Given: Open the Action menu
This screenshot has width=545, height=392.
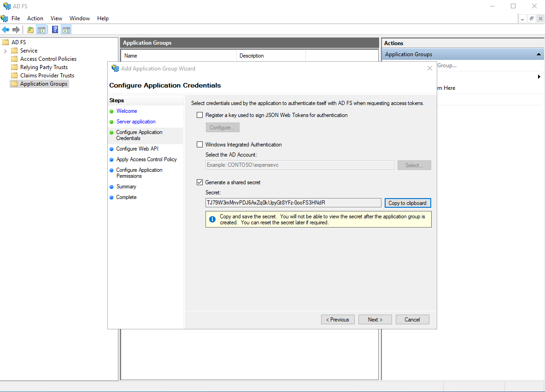Looking at the screenshot, I should tap(35, 18).
